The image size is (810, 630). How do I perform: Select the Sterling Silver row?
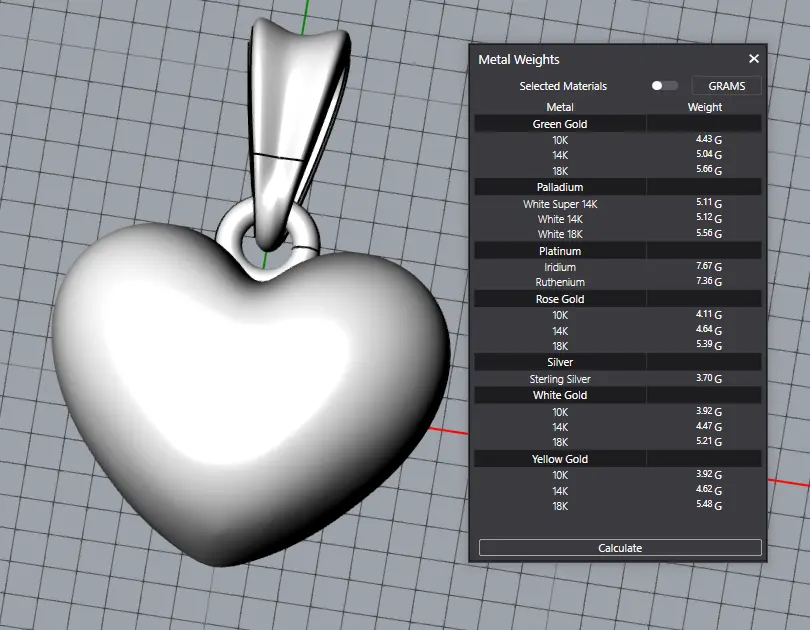click(x=560, y=379)
